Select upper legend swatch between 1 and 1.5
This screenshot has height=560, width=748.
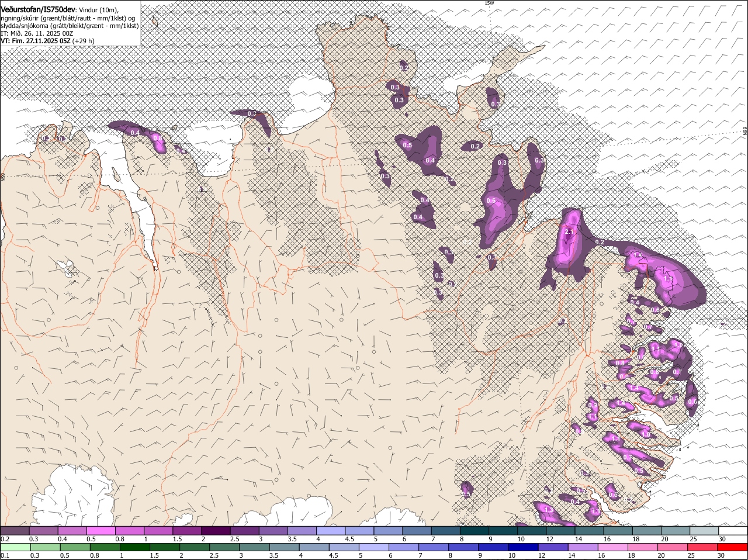[x=158, y=531]
